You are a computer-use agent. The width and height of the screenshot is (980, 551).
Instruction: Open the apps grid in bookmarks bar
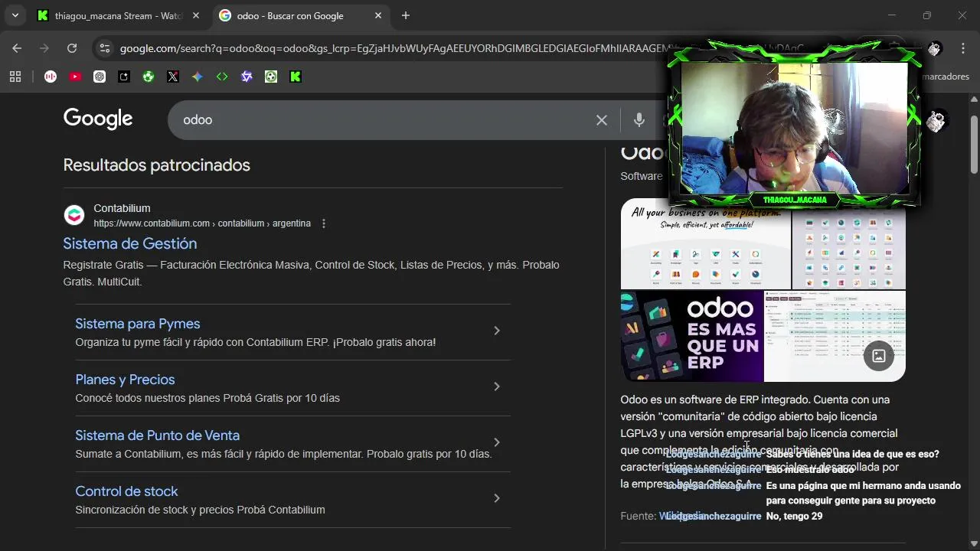[x=15, y=77]
